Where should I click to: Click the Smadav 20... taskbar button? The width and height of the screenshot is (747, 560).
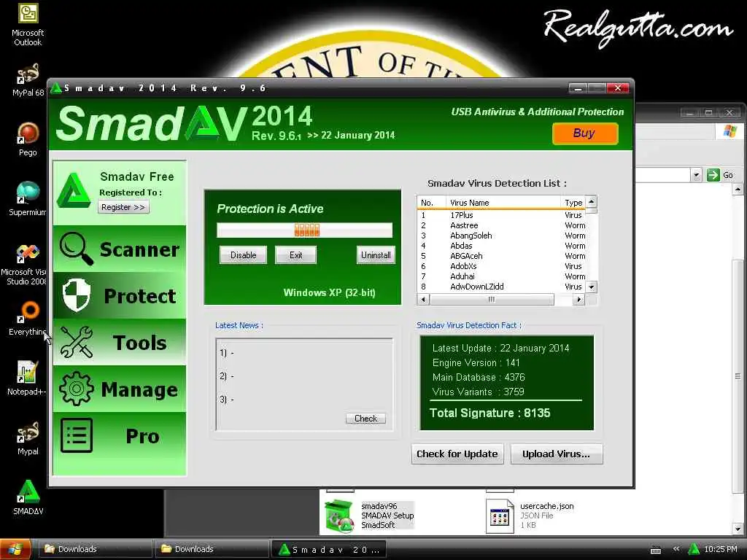(328, 550)
